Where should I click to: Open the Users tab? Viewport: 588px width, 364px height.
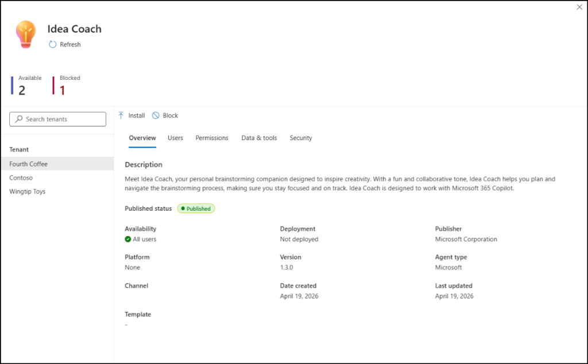[x=176, y=138]
